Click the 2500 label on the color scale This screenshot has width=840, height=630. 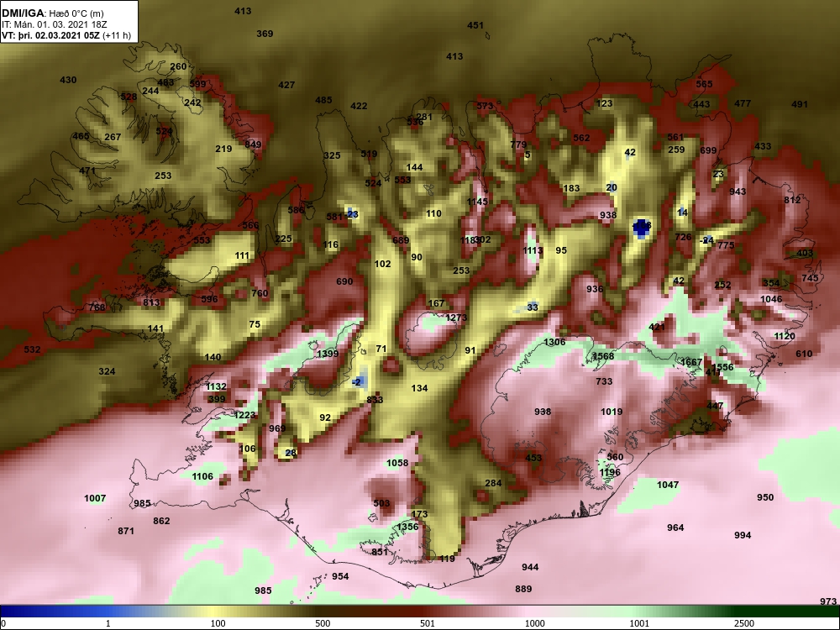click(x=744, y=624)
